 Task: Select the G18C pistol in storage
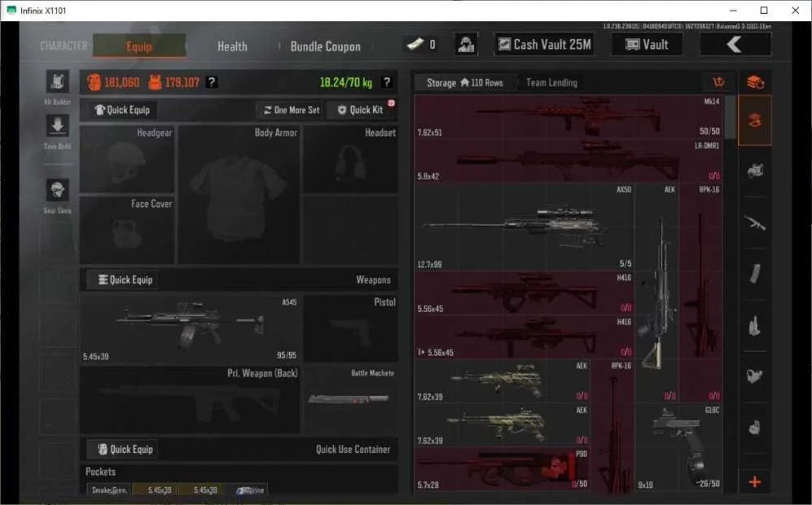[x=679, y=448]
